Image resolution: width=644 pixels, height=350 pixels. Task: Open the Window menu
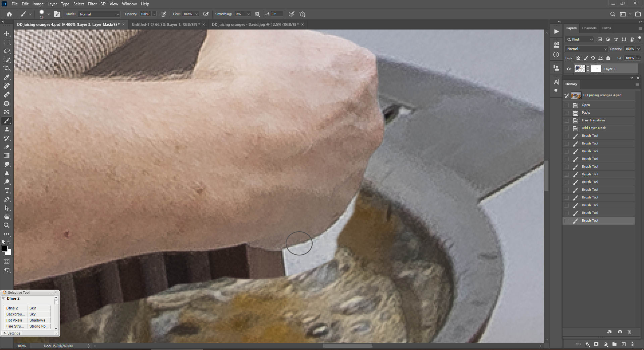coord(129,4)
